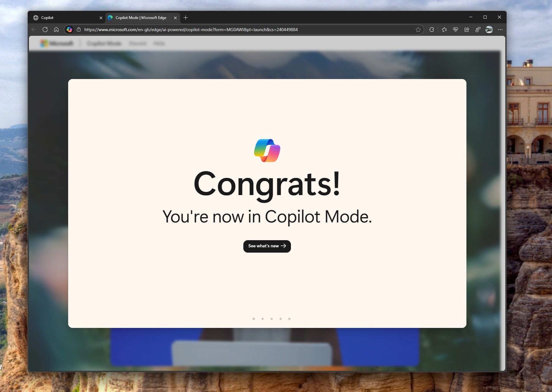Reload the current page
The height and width of the screenshot is (392, 552).
[x=45, y=30]
